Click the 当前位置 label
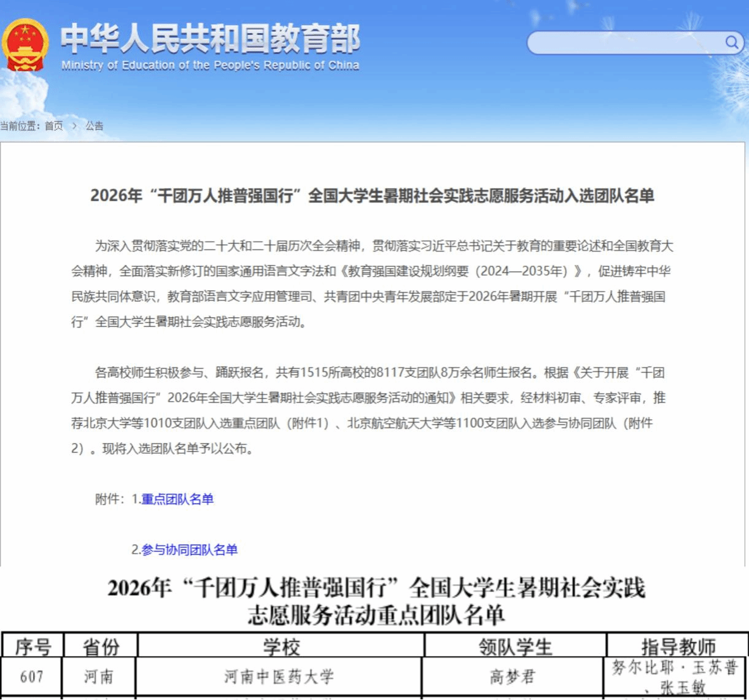This screenshot has width=749, height=700. tap(20, 126)
